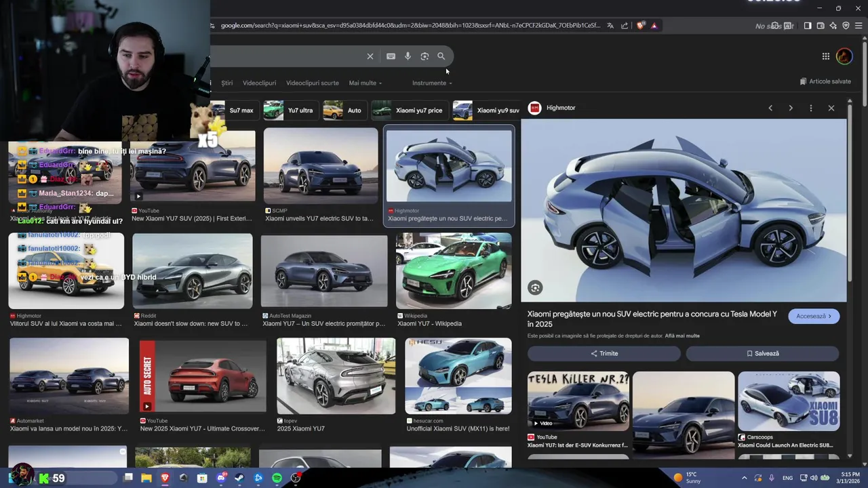Open the Highmotor source link in preview

(x=553, y=108)
